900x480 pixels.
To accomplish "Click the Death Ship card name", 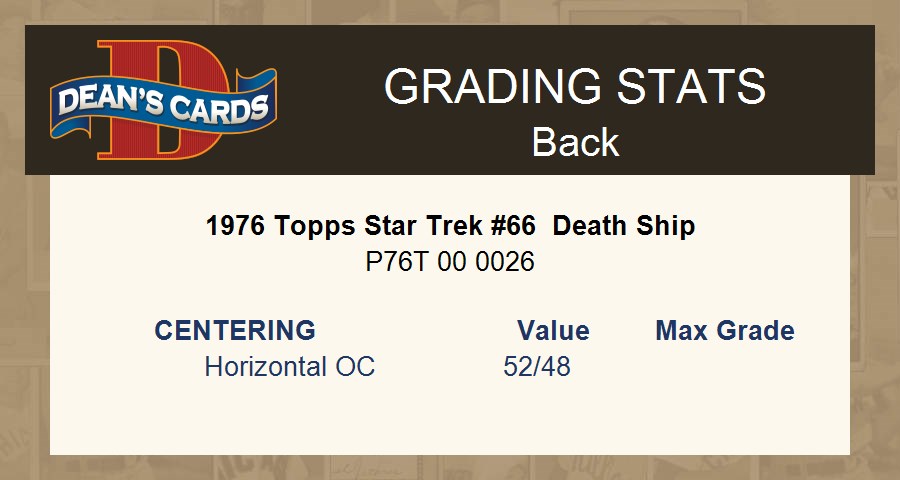I will pos(623,226).
